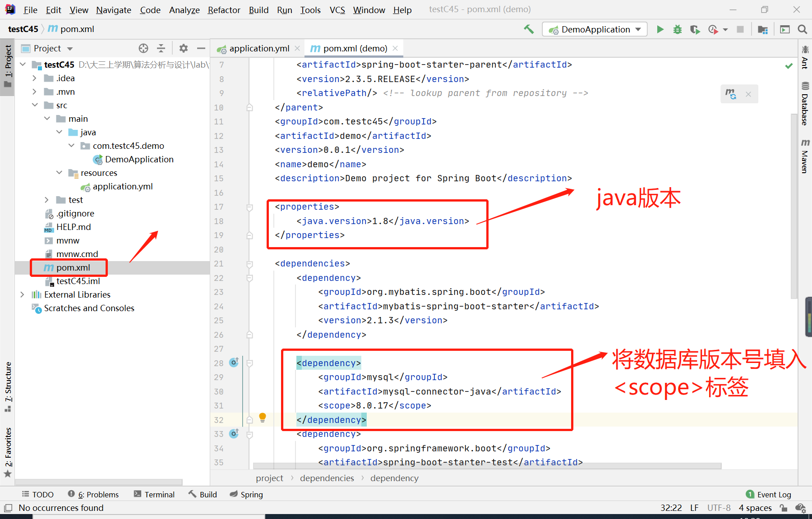This screenshot has height=519, width=812.
Task: Open the profiler clock icon
Action: click(713, 29)
